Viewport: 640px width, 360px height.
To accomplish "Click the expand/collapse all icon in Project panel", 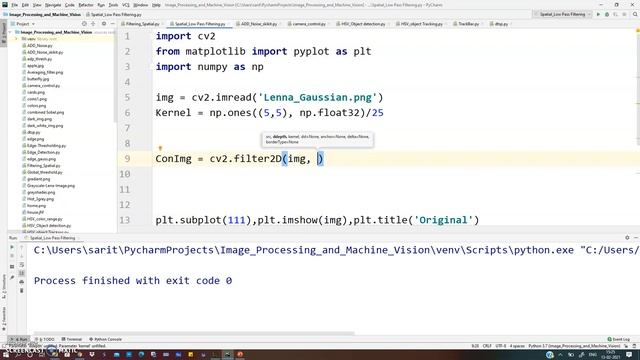I will (93, 24).
